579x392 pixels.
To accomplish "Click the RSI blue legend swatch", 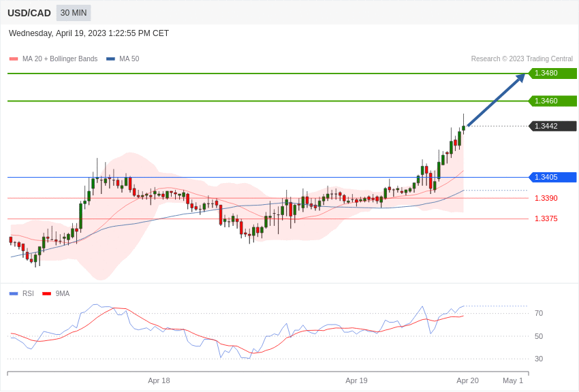I will (x=14, y=294).
